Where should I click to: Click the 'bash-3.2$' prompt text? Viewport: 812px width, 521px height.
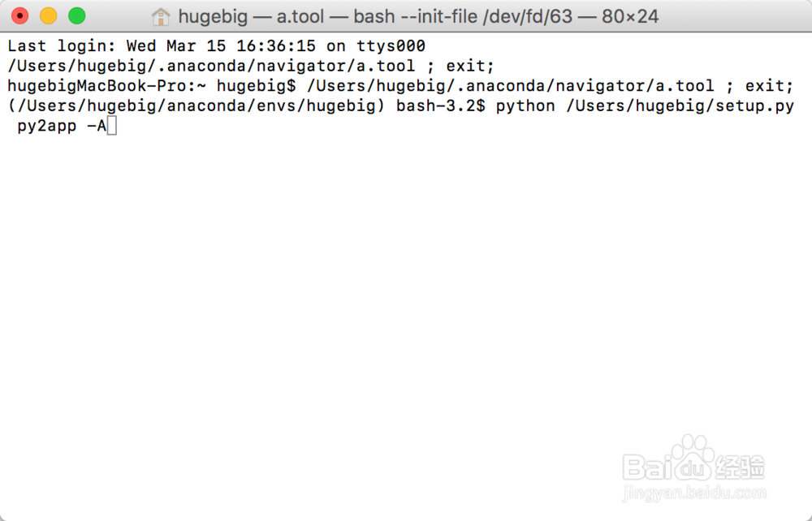[441, 106]
